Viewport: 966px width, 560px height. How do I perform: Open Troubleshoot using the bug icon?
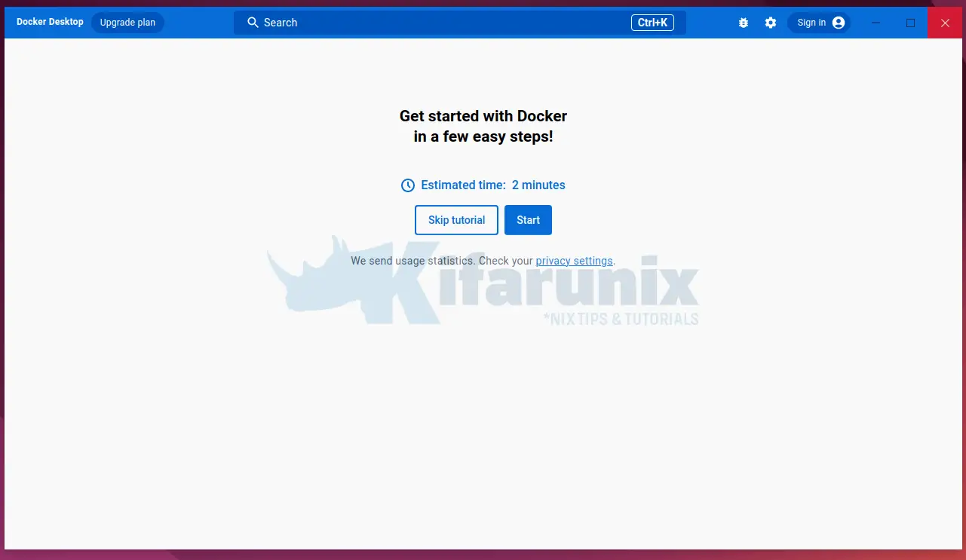[x=744, y=23]
